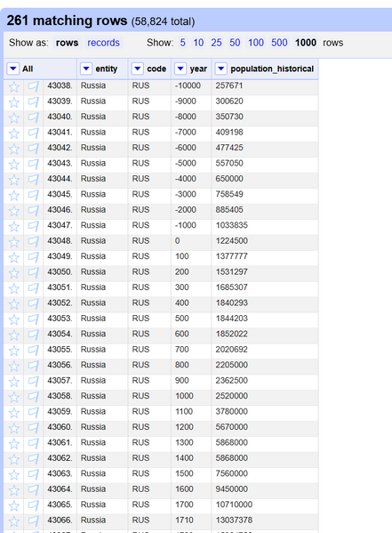Flag row 43057
The width and height of the screenshot is (392, 533).
point(33,382)
